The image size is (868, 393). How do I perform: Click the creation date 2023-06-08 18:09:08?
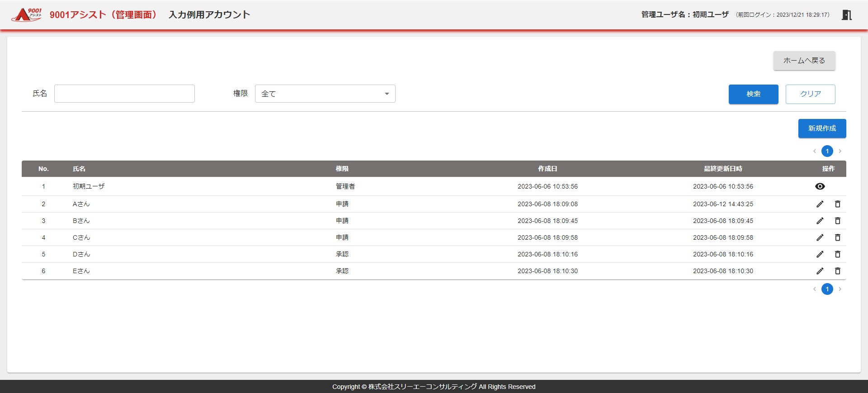547,204
